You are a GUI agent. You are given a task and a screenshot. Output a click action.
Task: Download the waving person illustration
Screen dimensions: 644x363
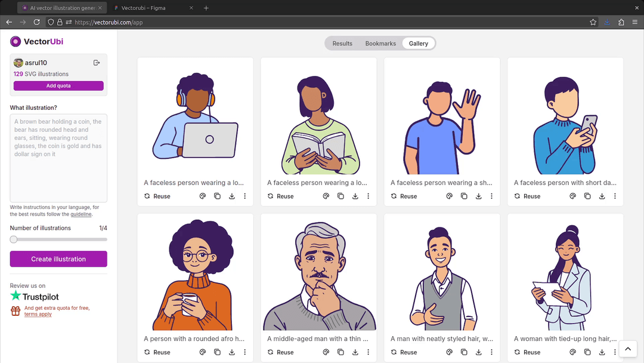(478, 196)
